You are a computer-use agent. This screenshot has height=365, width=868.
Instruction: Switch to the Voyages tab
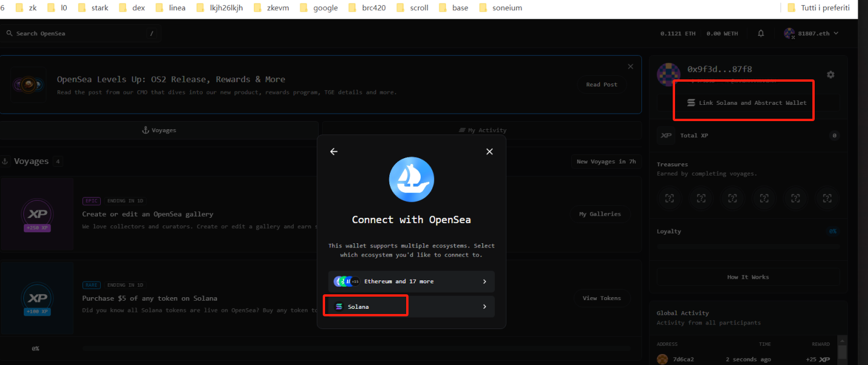pyautogui.click(x=159, y=130)
